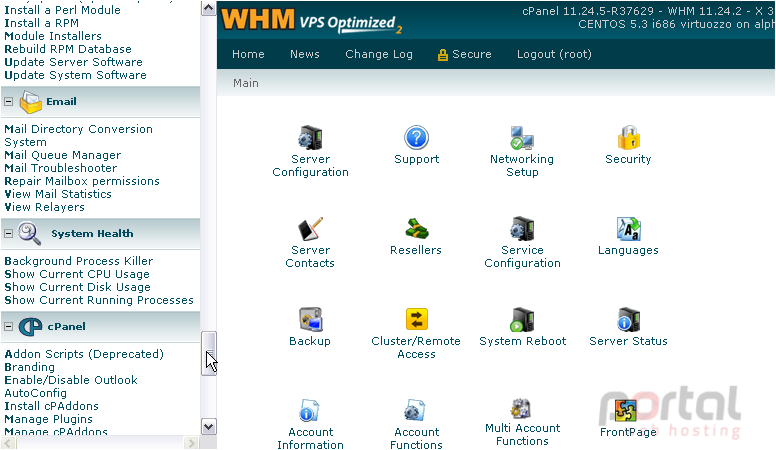Open Show Current Disk Usage link

pyautogui.click(x=77, y=287)
